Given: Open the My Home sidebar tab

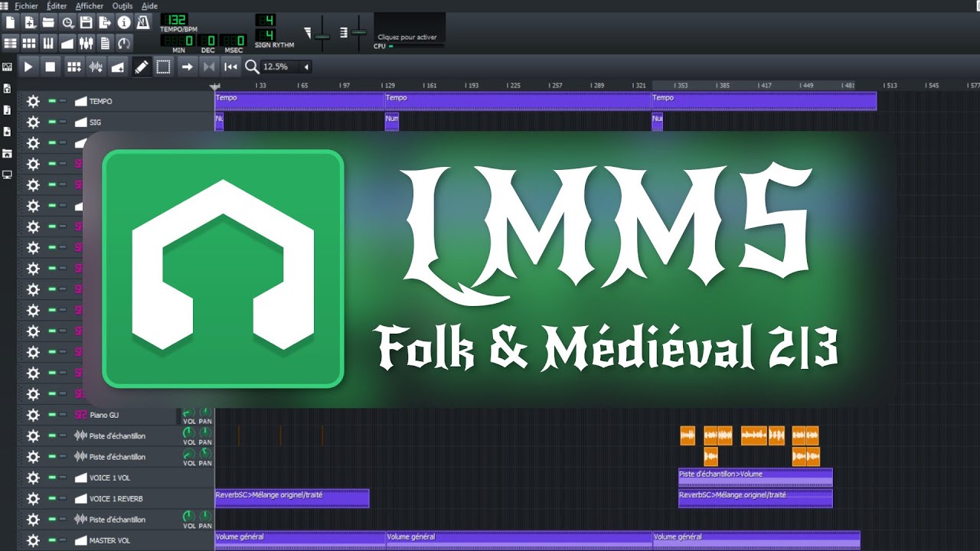Looking at the screenshot, I should 8,153.
